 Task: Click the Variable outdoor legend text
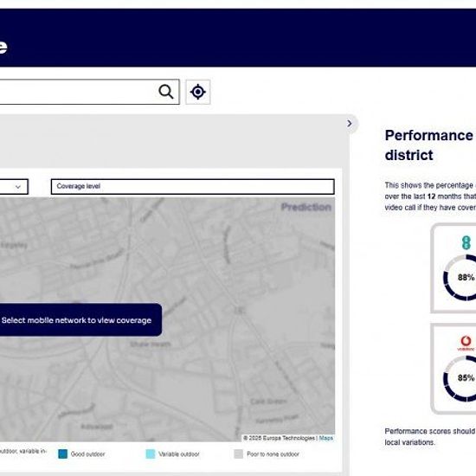tap(179, 454)
